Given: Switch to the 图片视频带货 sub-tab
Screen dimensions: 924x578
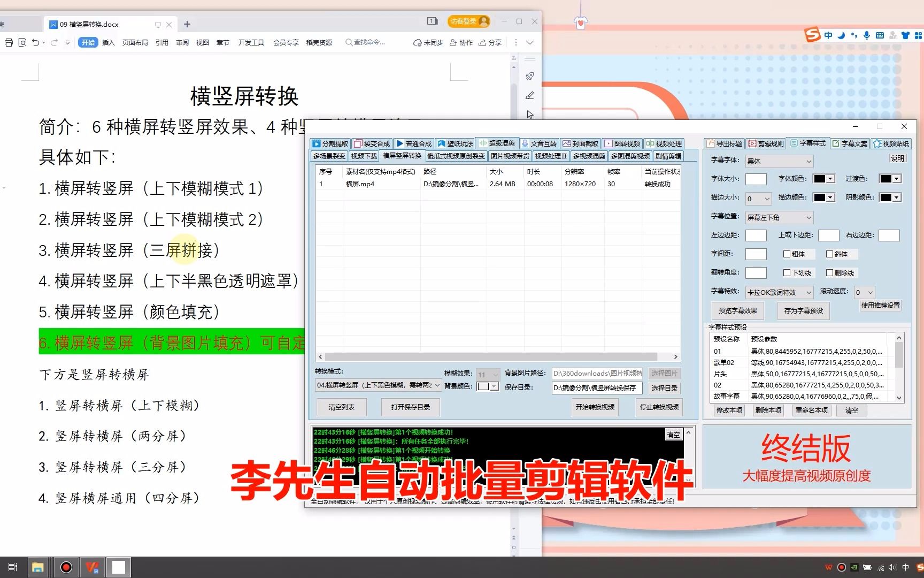Looking at the screenshot, I should (x=510, y=156).
